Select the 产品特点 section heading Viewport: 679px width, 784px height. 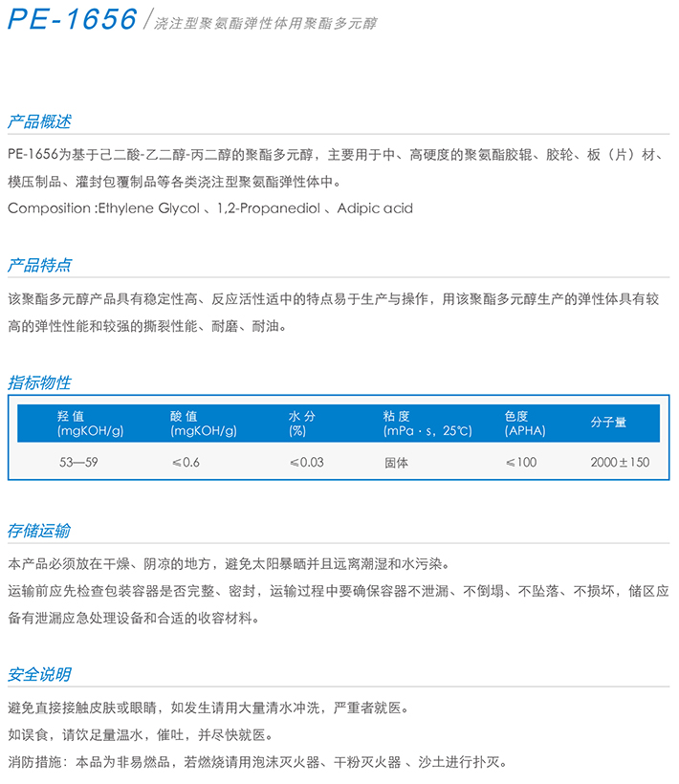pos(39,265)
